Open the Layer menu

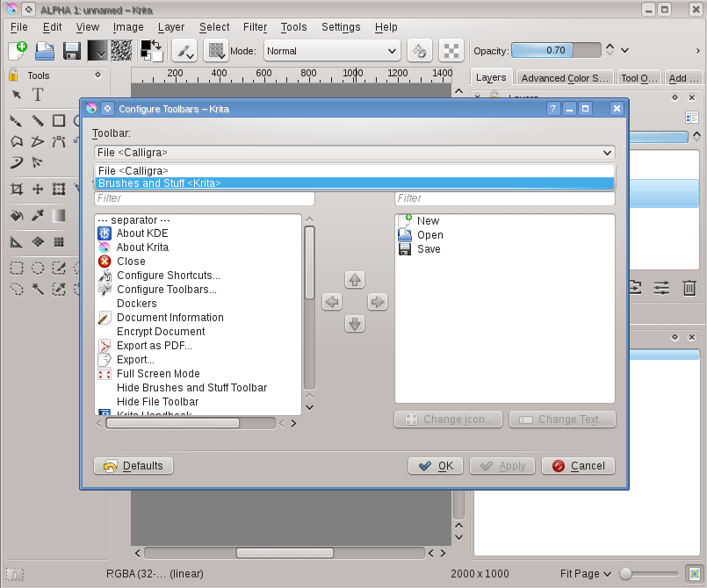[171, 27]
